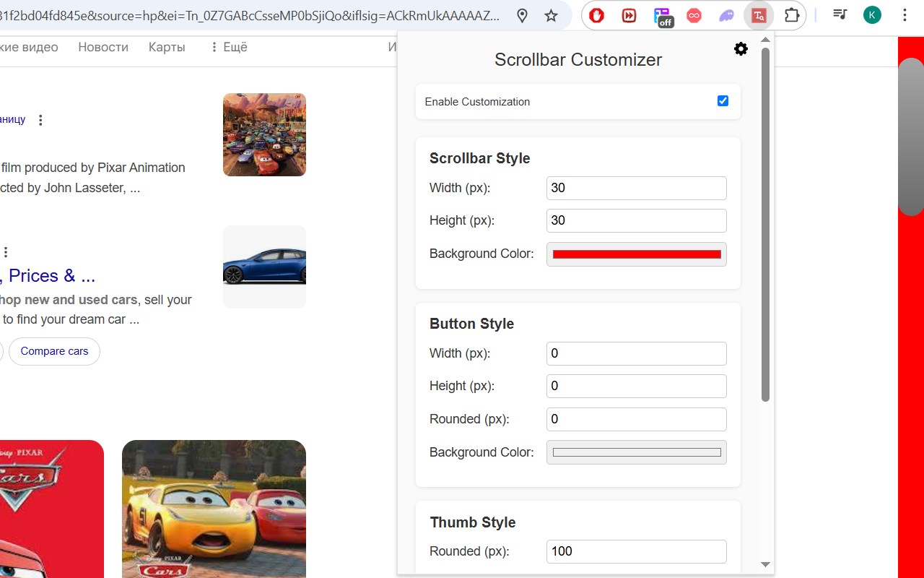
Task: Open the red Cars logo image
Action: tap(52, 509)
